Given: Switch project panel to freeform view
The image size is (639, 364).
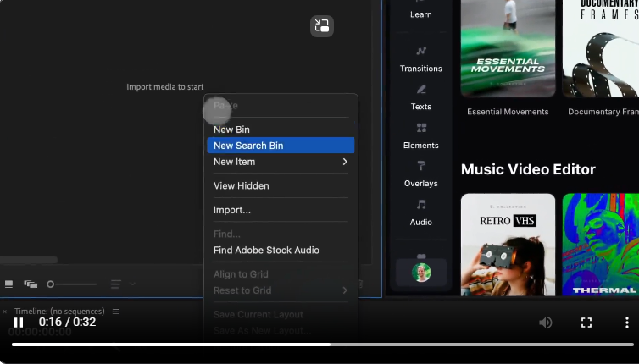Looking at the screenshot, I should tap(31, 284).
